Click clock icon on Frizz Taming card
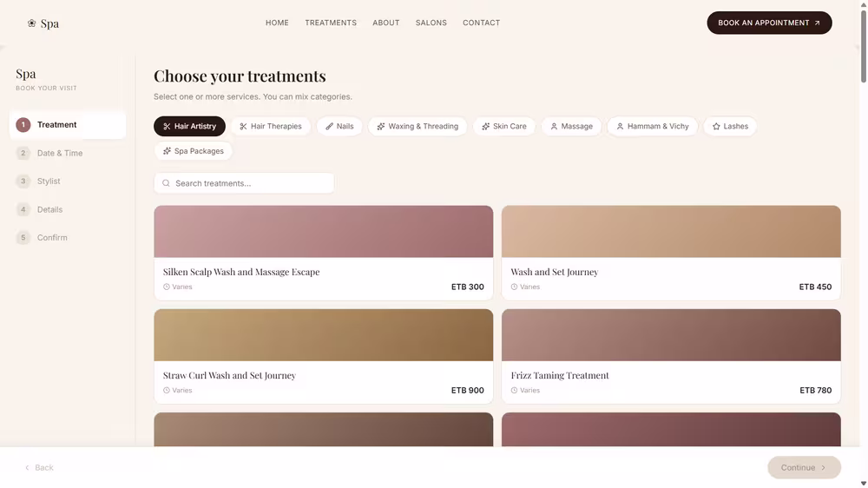This screenshot has width=868, height=488. point(514,391)
